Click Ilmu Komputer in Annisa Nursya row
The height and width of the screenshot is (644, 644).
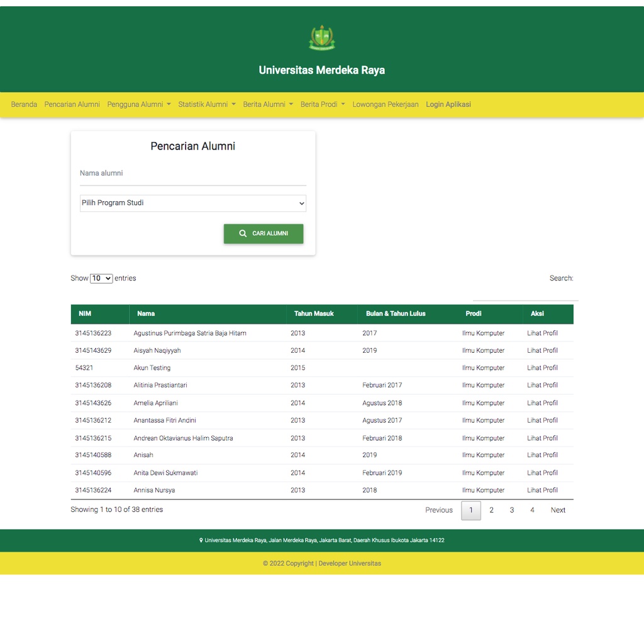[x=483, y=490]
